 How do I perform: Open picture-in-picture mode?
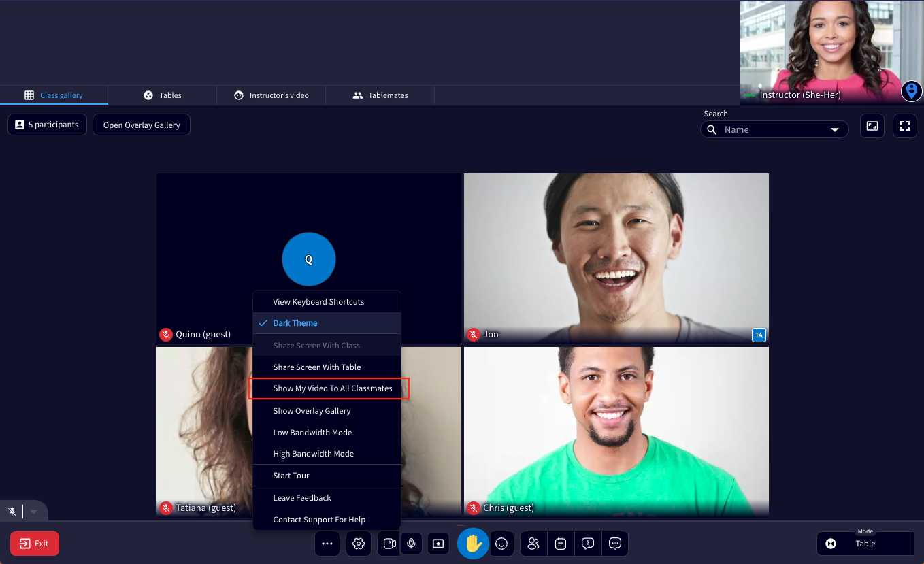tap(872, 126)
